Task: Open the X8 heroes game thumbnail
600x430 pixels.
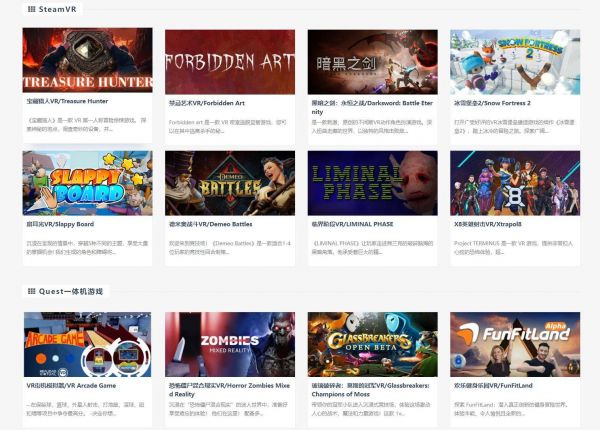Action: click(x=515, y=183)
